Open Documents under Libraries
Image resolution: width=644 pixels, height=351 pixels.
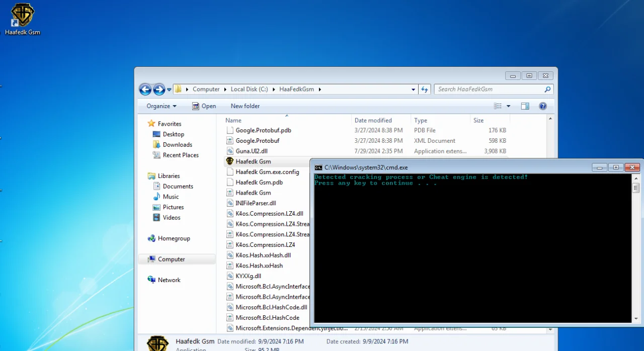click(178, 187)
